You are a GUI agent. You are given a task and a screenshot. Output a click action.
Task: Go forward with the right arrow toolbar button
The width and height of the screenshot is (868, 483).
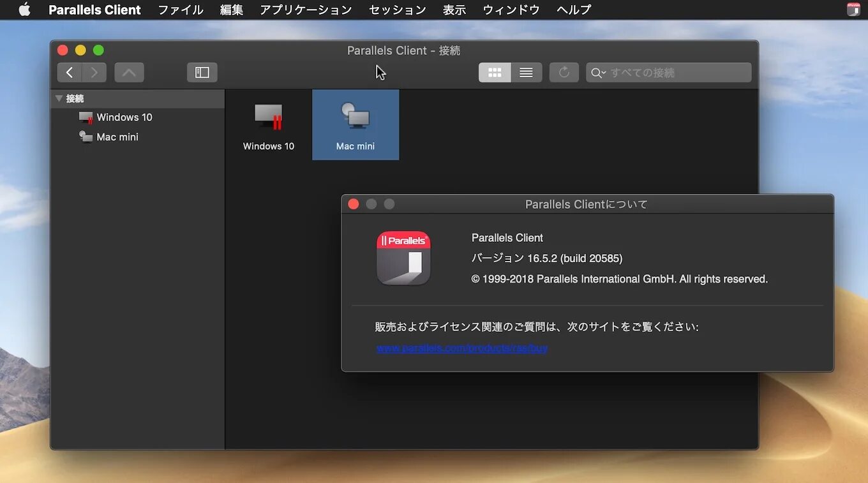tap(94, 73)
